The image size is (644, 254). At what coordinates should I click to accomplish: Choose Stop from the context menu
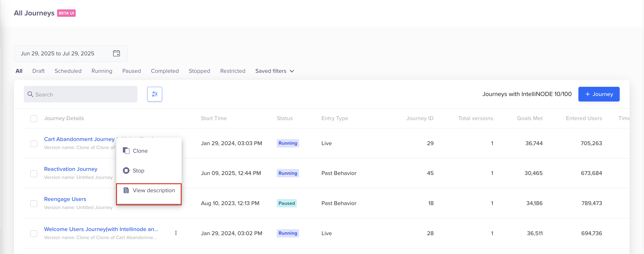[138, 170]
